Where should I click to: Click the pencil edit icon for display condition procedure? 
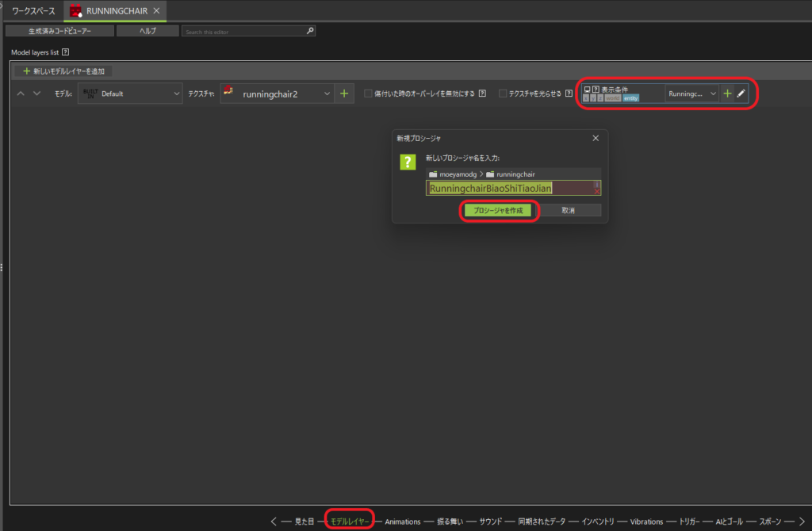pos(741,94)
